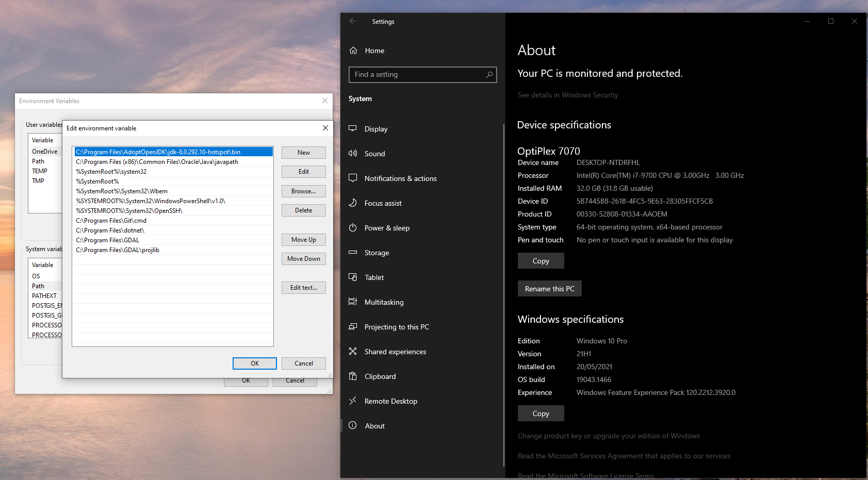Screen dimensions: 868x480
Task: Select OneDrive in User variables list
Action: (x=45, y=152)
